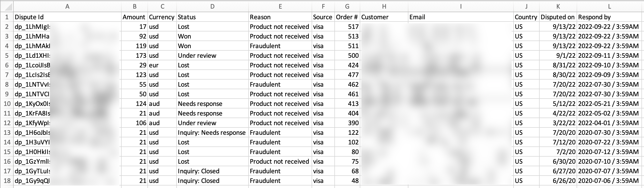The width and height of the screenshot is (644, 188).
Task: Select column I header
Action: click(x=461, y=7)
